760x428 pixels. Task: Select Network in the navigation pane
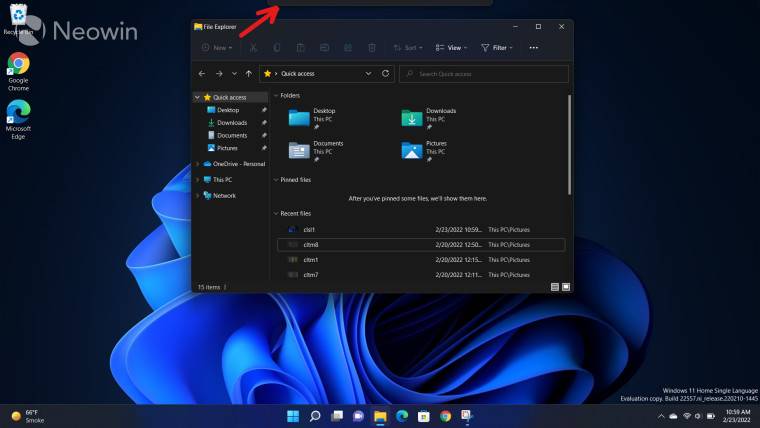224,196
